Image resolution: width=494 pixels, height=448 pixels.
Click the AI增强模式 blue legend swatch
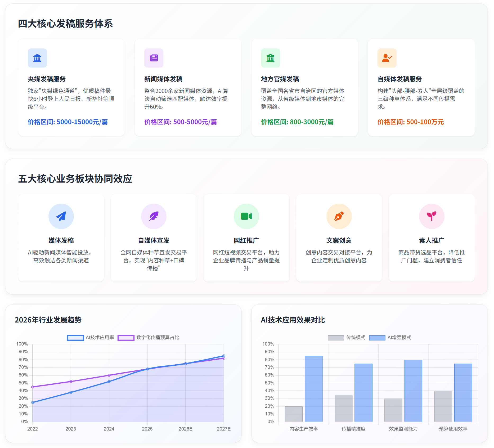pyautogui.click(x=377, y=338)
